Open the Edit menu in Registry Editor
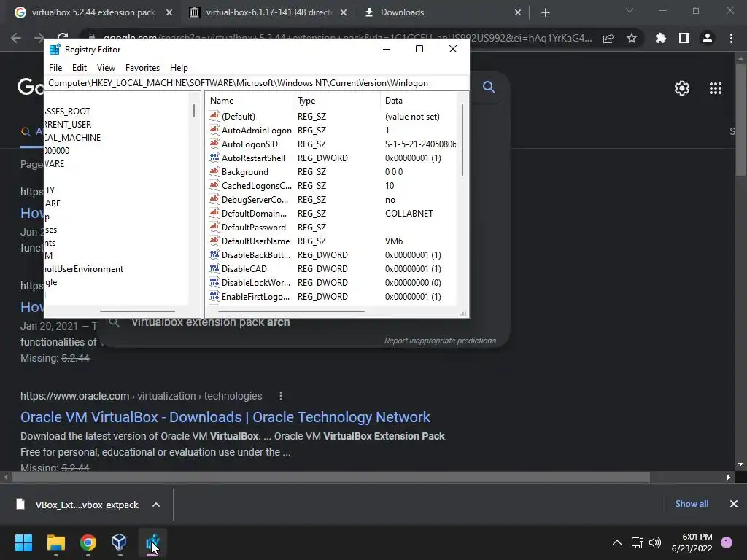 click(x=79, y=68)
